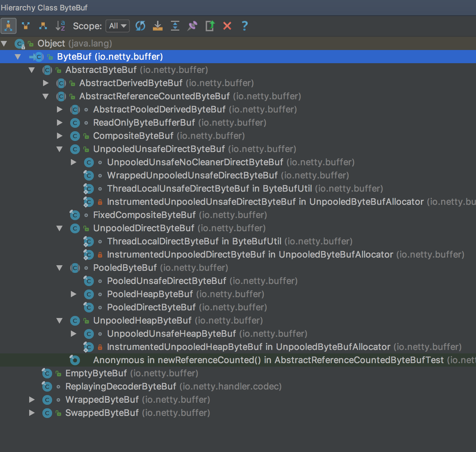Select ByteBuf (io.netty.buffer) row
Screen dimensions: 476x452
point(238,57)
